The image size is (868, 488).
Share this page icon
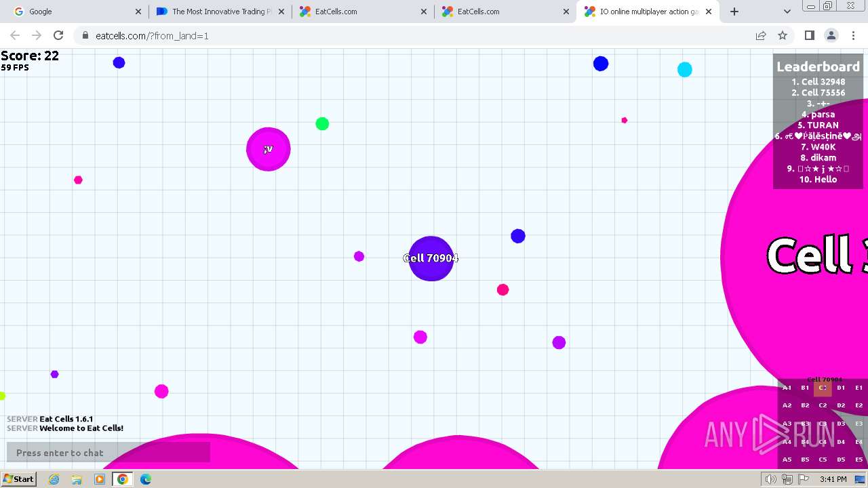click(x=761, y=35)
